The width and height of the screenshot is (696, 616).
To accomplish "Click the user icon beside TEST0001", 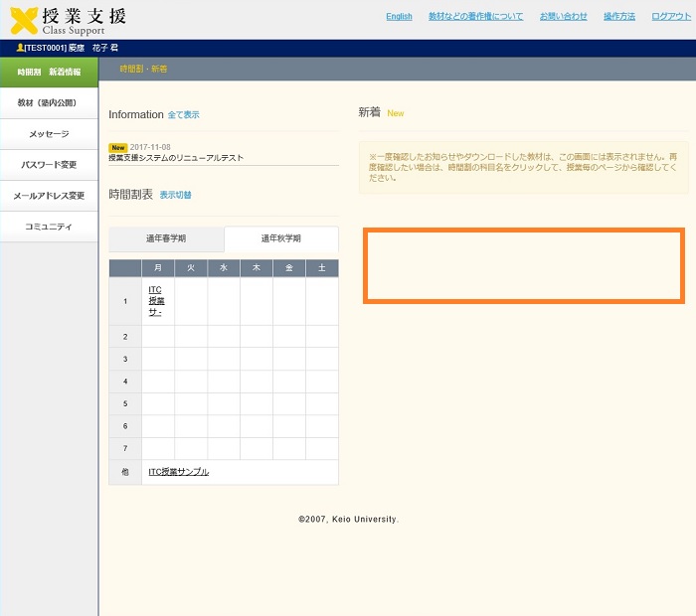I will [20, 48].
